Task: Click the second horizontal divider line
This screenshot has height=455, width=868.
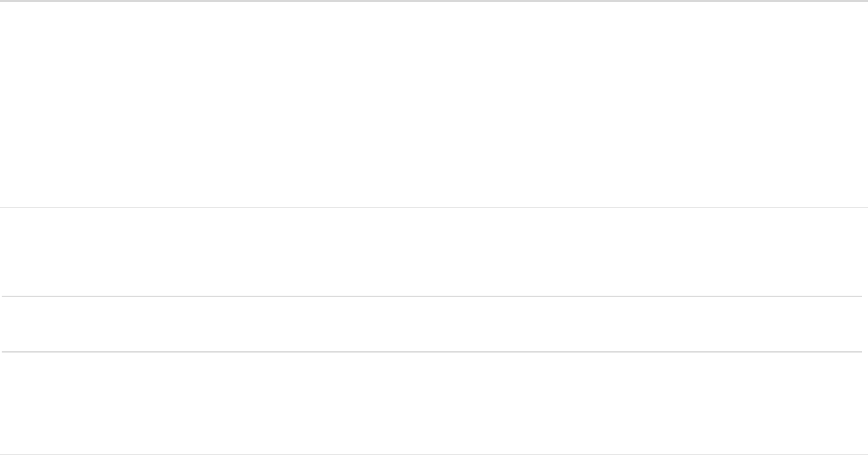Action: click(433, 296)
